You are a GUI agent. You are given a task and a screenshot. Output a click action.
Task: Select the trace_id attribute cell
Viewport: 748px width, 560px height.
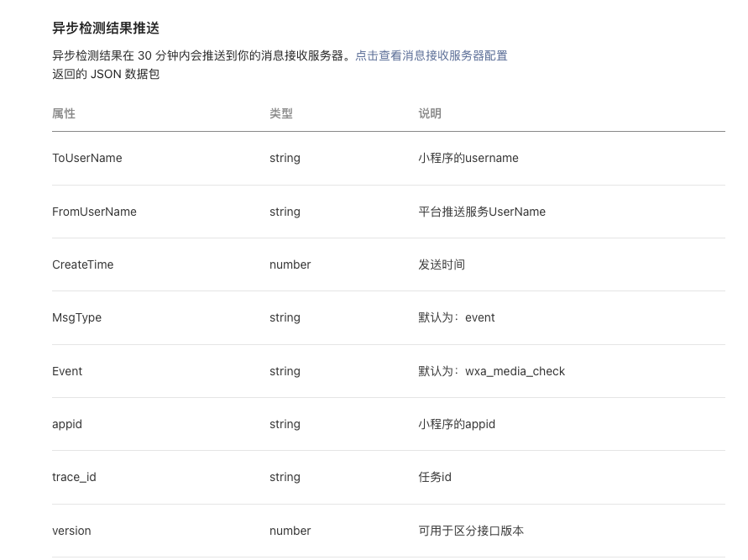[x=74, y=477]
